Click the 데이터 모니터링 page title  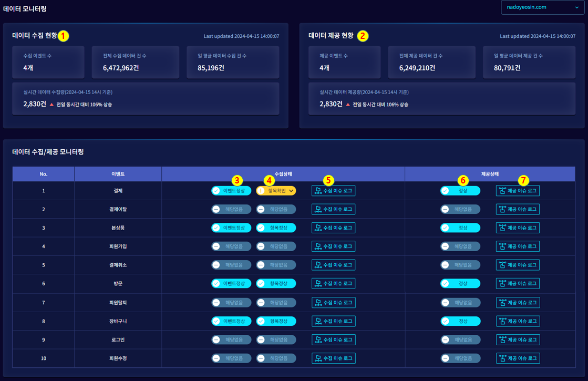(25, 8)
